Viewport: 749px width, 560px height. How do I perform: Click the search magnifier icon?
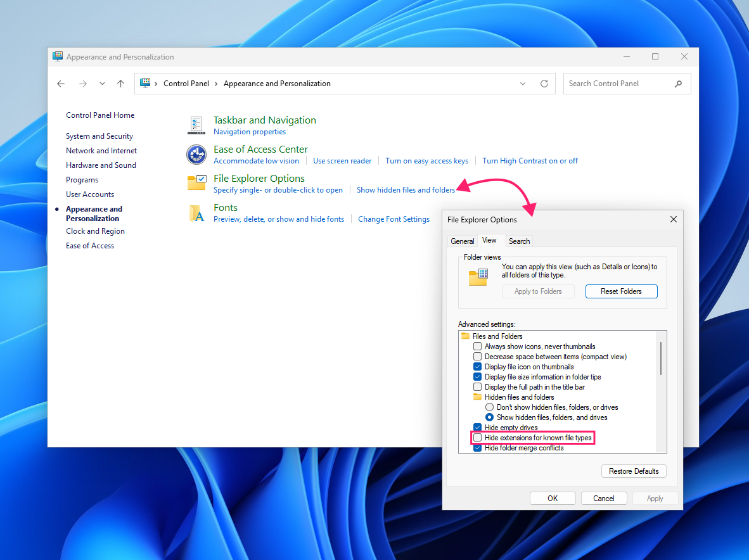click(x=678, y=84)
